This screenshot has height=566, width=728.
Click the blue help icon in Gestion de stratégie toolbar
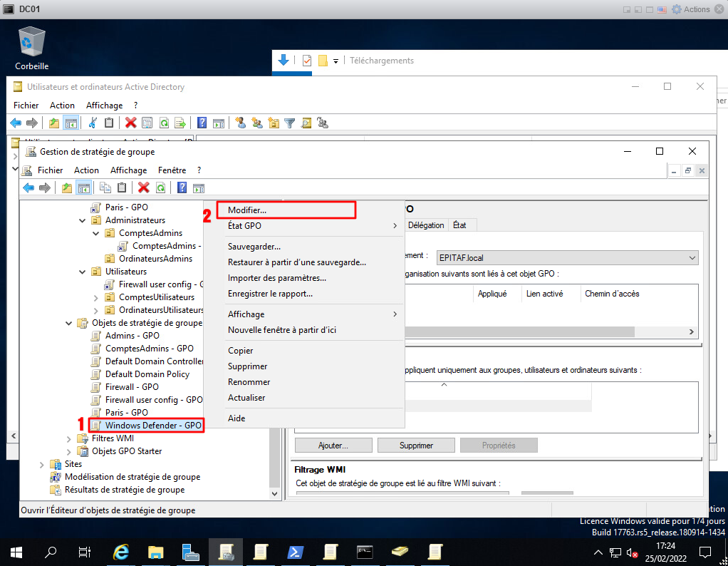[x=182, y=187]
